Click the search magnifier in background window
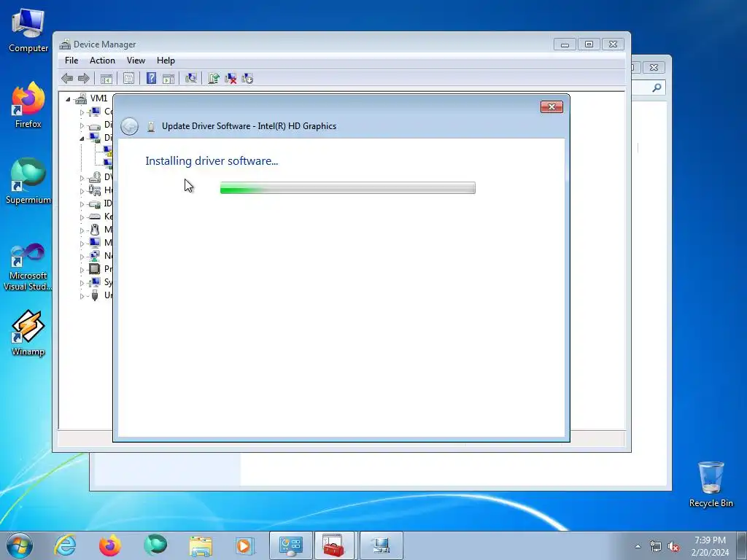 (657, 87)
